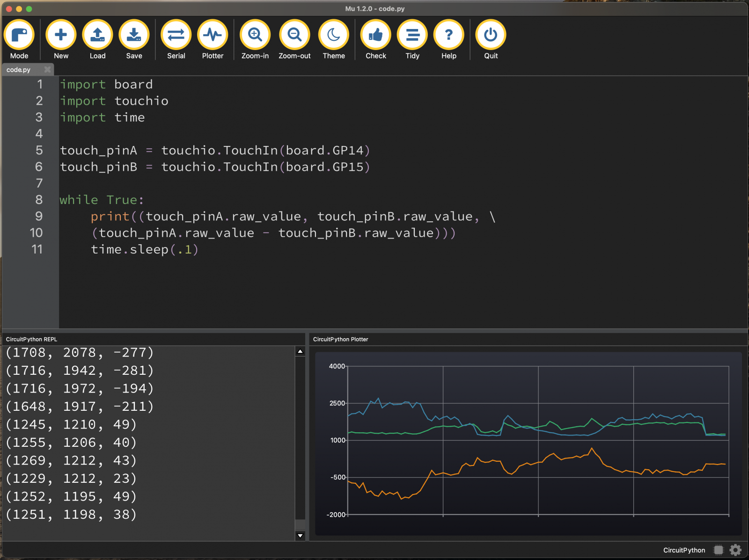Select the code.py tab

coord(19,70)
